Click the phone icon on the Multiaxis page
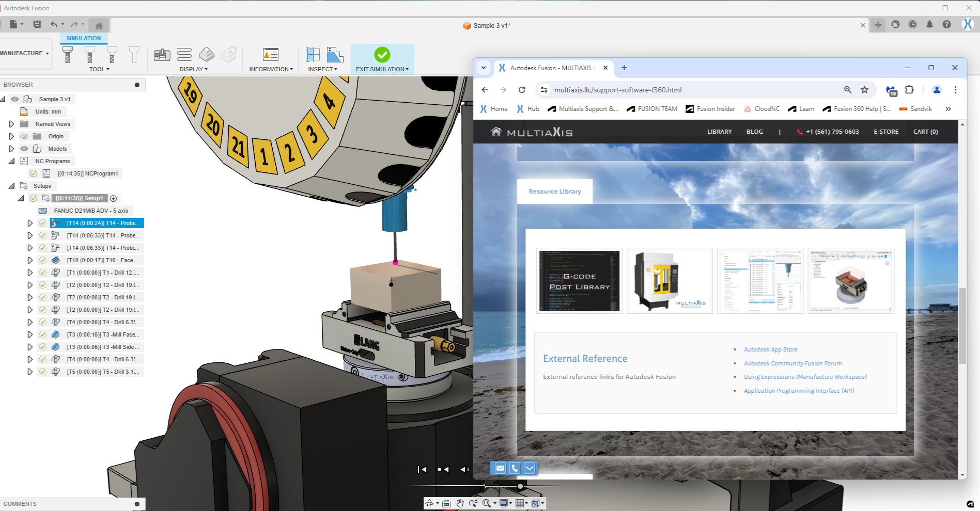 515,468
